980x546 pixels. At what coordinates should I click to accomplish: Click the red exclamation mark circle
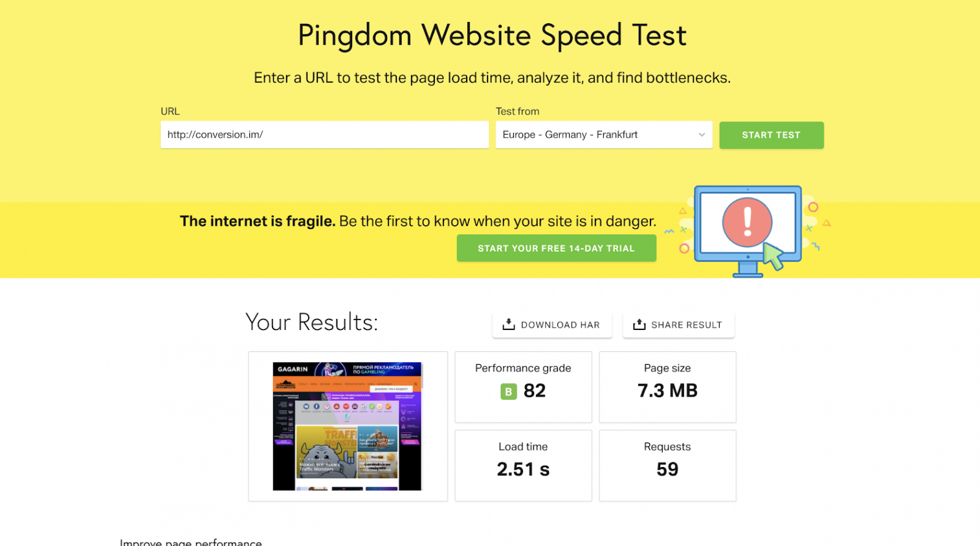[x=747, y=222]
